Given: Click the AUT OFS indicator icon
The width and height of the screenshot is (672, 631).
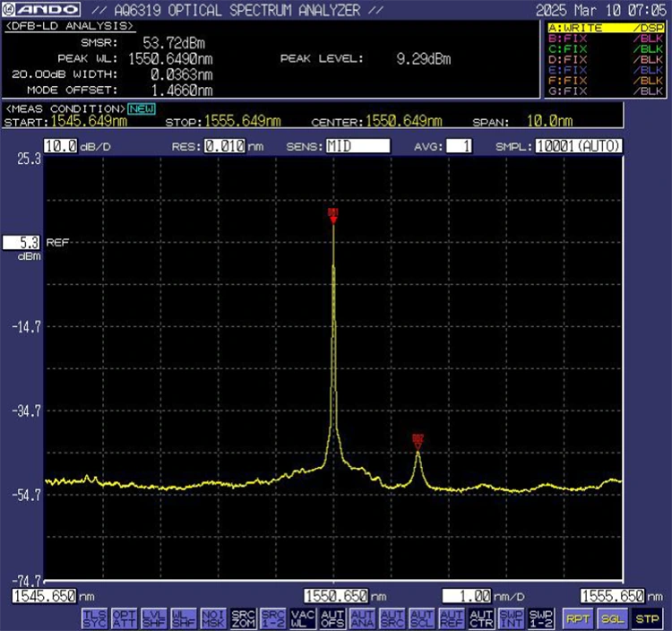Looking at the screenshot, I should point(332,618).
